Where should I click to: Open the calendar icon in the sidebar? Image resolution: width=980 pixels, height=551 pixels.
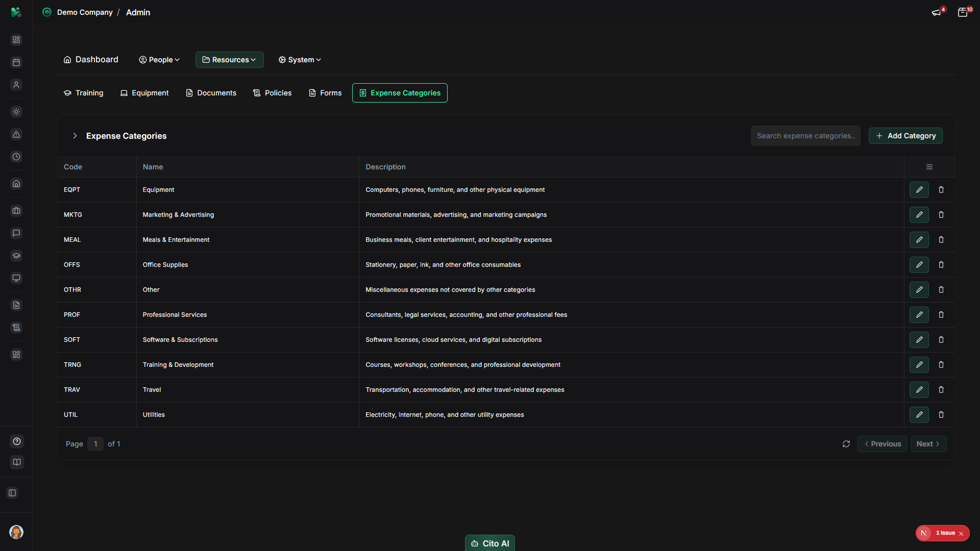point(16,62)
